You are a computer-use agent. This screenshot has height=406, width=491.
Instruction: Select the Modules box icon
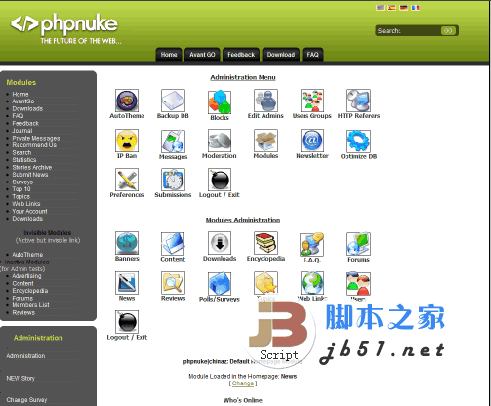(266, 141)
